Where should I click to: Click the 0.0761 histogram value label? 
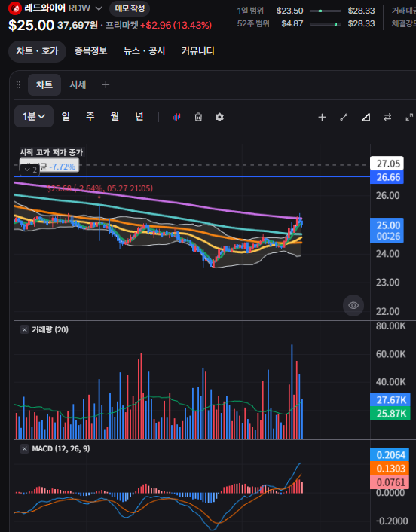(390, 482)
